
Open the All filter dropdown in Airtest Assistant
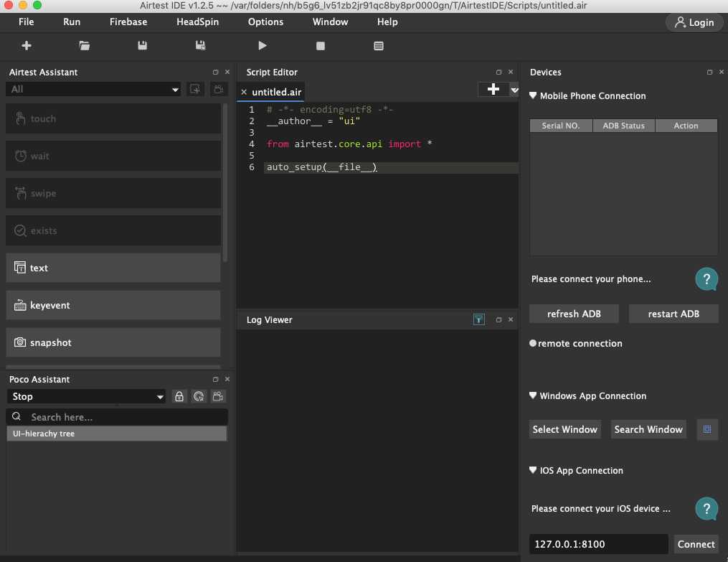pos(93,89)
